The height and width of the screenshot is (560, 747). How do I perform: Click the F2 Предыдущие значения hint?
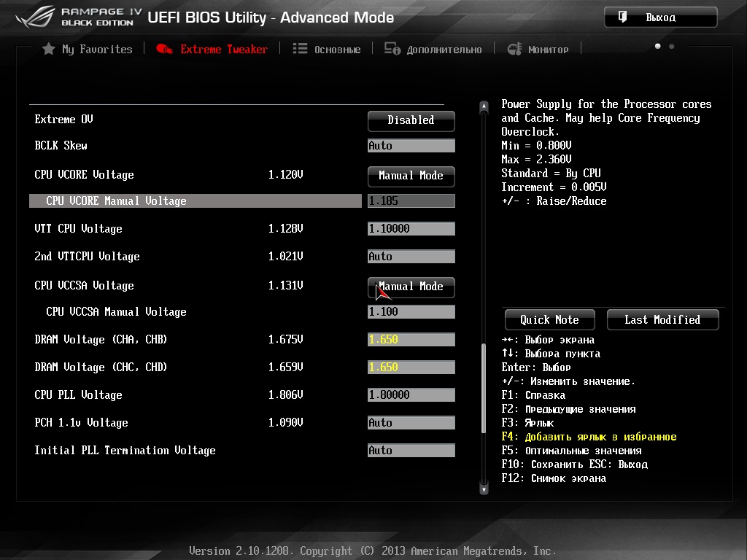568,409
